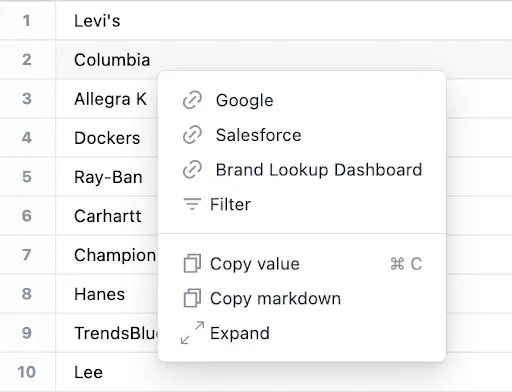
Task: Select Copy markdown option
Action: coord(302,298)
